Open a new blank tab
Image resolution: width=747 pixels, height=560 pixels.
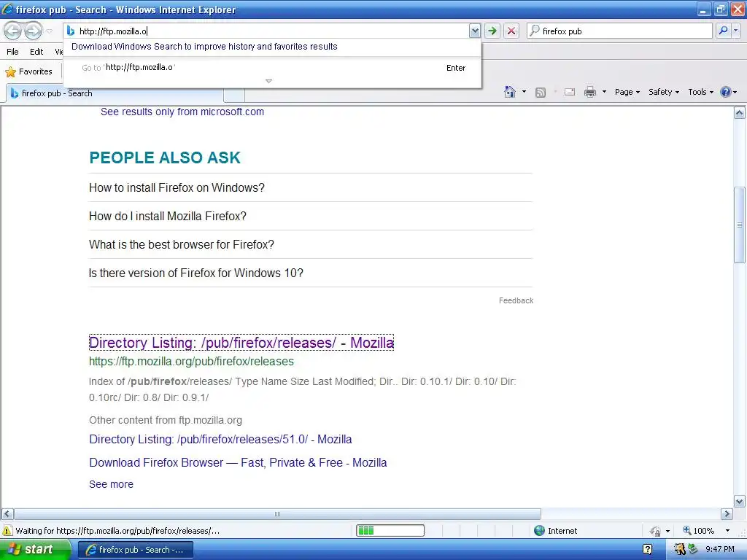click(x=234, y=95)
